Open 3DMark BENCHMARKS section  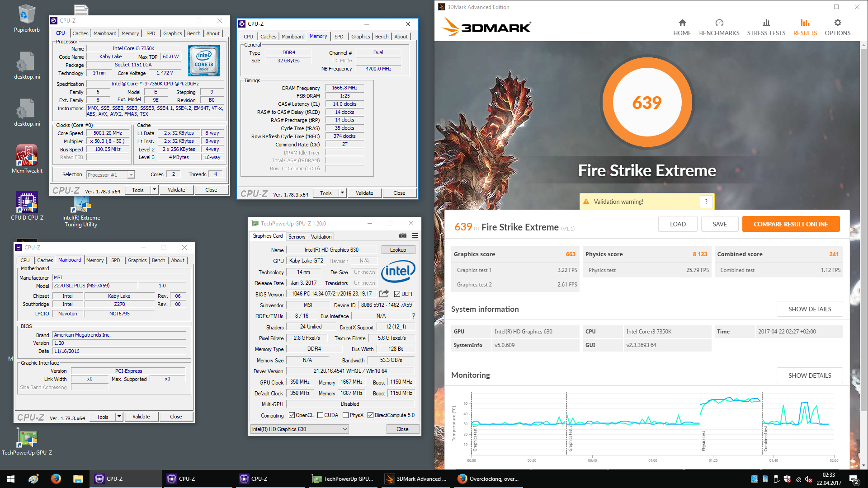point(719,27)
